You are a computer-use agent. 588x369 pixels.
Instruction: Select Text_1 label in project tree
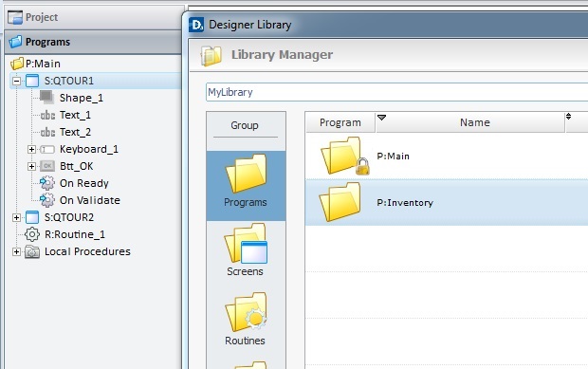[x=75, y=115]
